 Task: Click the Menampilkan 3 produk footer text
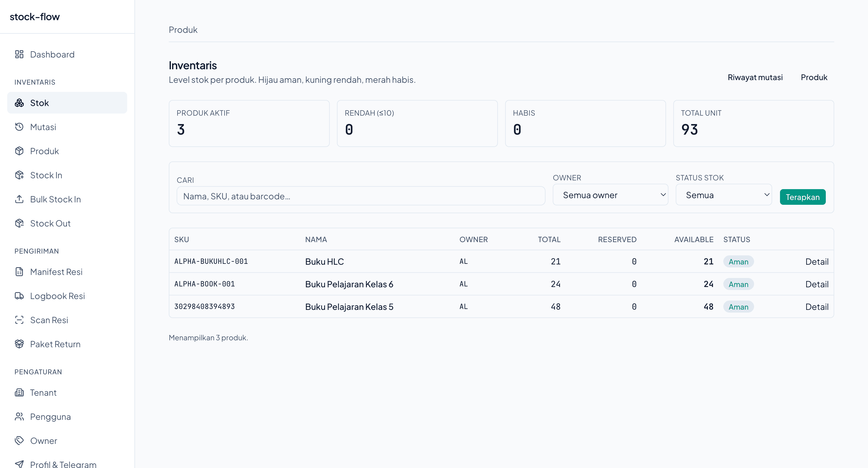tap(208, 338)
